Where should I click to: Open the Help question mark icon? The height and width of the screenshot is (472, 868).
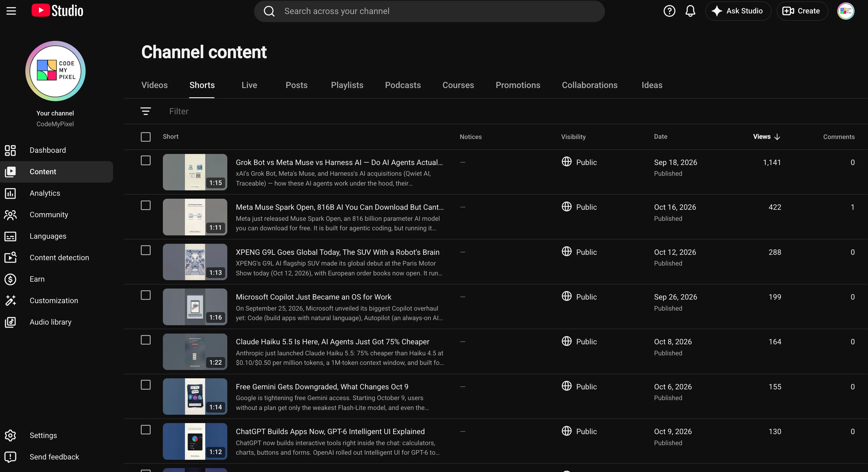click(669, 11)
